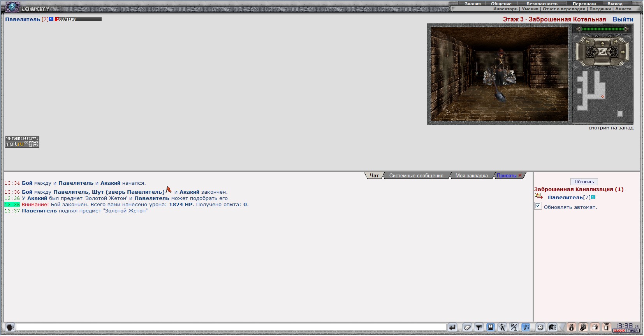Click the running man icon

[x=502, y=327]
